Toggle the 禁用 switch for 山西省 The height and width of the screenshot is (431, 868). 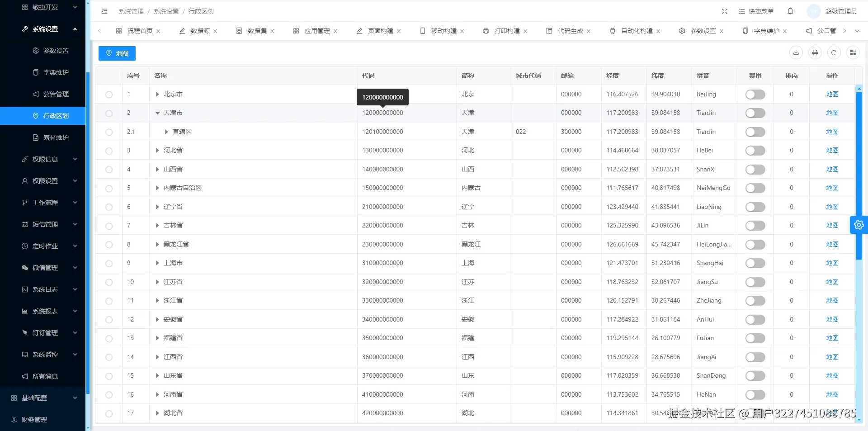click(x=755, y=170)
